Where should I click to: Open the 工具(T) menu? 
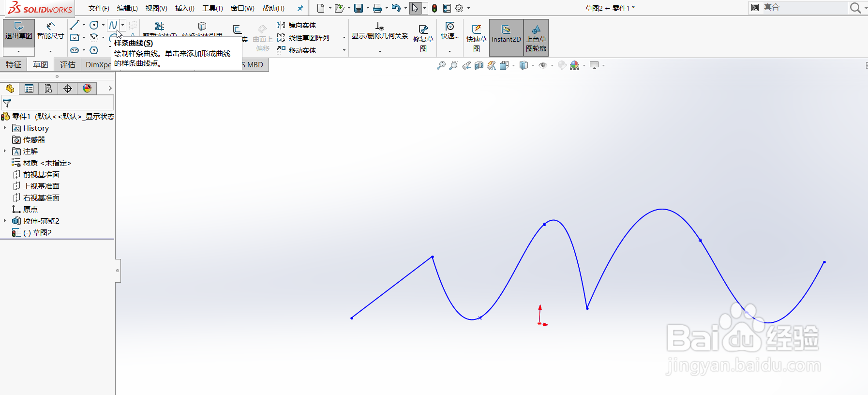coord(212,8)
